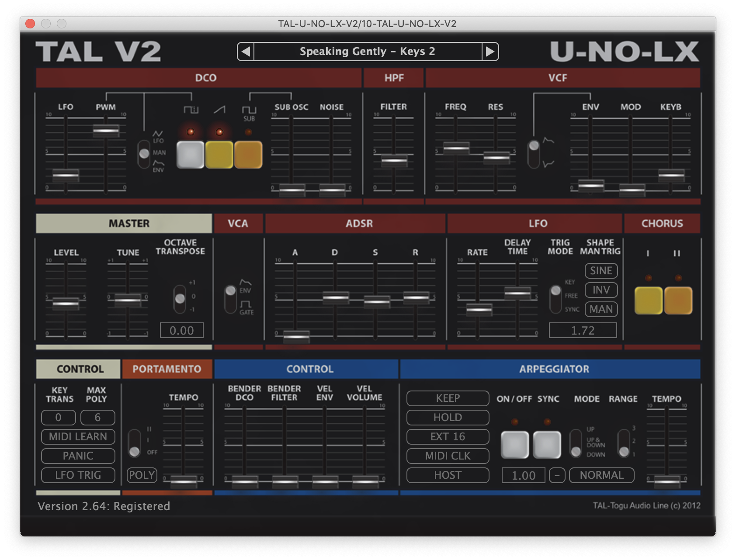Flip the arpeggiator RANGE switch
The image size is (736, 560).
point(624,443)
